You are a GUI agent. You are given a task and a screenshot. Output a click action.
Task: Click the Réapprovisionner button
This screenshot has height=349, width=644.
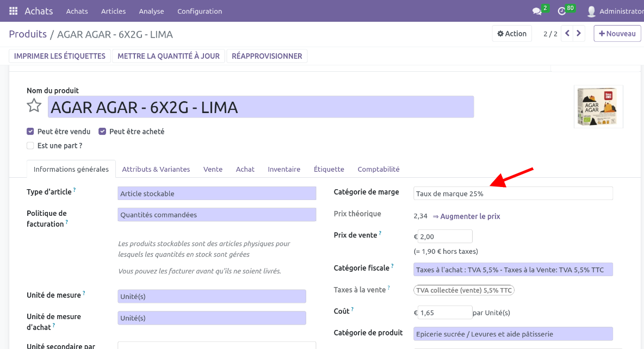coord(267,56)
